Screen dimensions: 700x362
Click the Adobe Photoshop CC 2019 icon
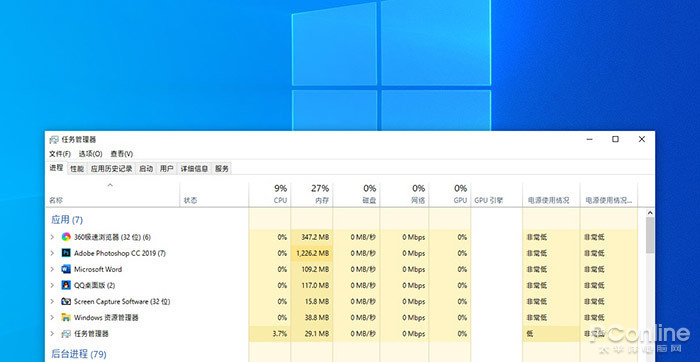[66, 253]
